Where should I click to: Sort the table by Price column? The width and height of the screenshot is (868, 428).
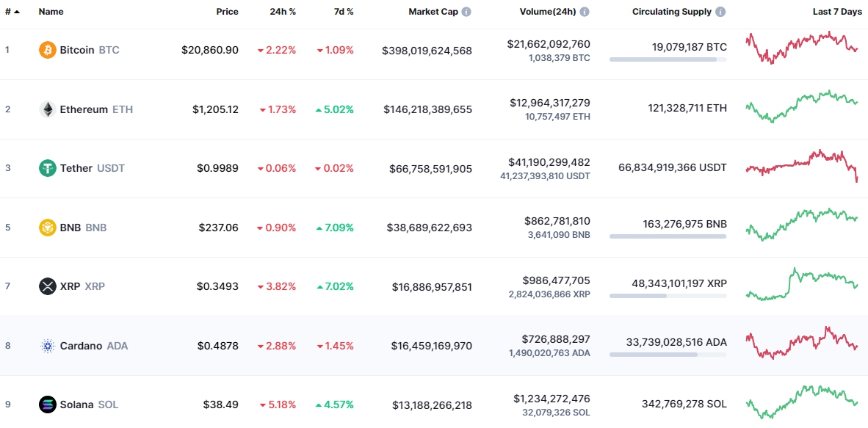point(228,12)
